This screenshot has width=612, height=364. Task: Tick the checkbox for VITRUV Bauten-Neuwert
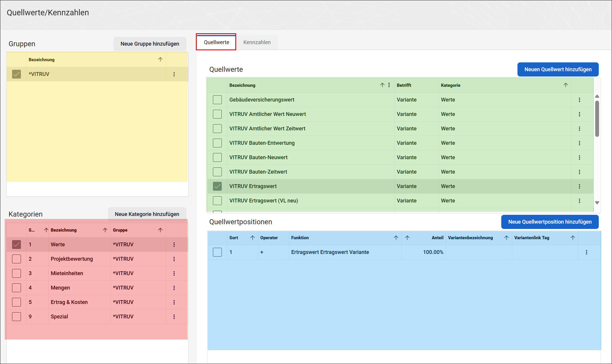[x=217, y=157]
